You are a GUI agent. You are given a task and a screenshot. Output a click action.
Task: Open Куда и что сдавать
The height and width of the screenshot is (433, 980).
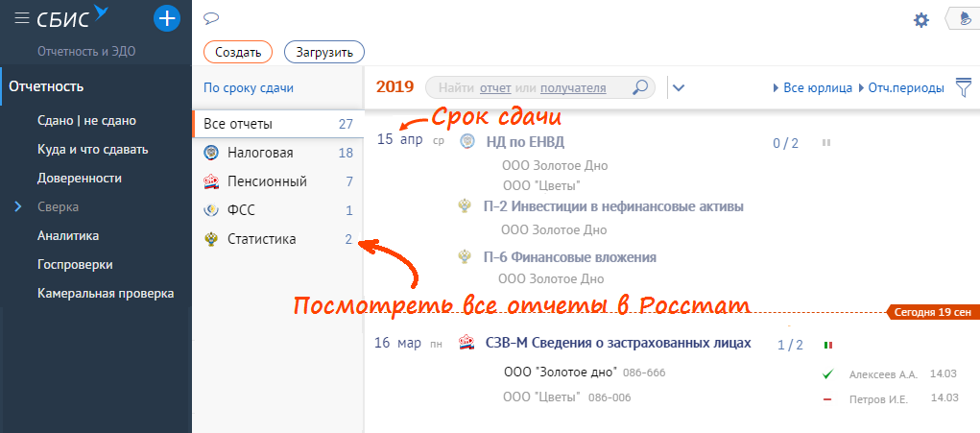coord(92,150)
